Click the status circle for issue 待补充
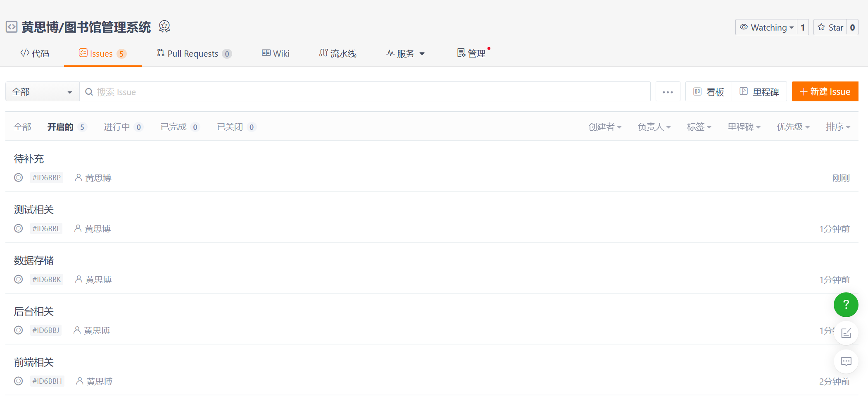Screen dimensions: 868x409 point(19,177)
